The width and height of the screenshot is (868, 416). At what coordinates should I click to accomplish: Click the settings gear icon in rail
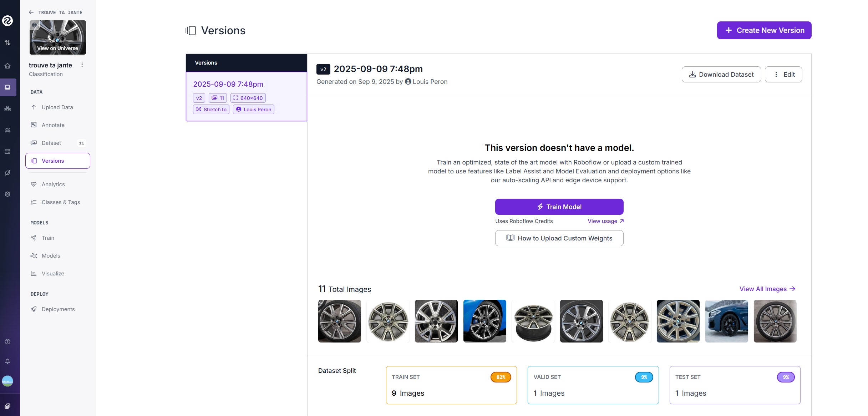pos(7,194)
